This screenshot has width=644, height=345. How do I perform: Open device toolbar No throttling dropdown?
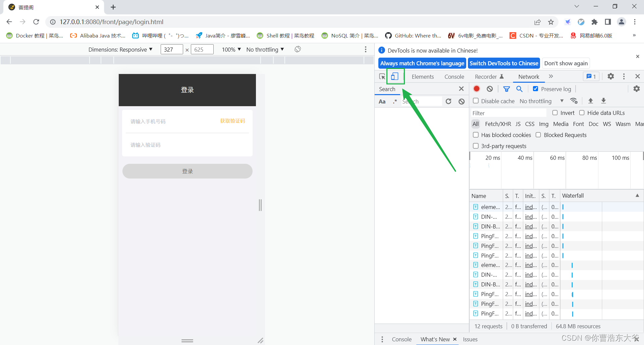tap(265, 50)
